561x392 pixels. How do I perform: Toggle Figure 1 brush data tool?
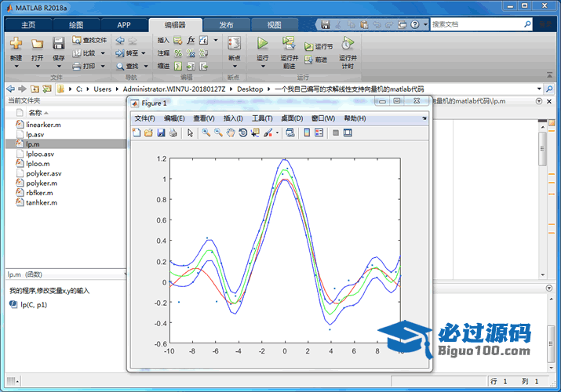pyautogui.click(x=268, y=133)
